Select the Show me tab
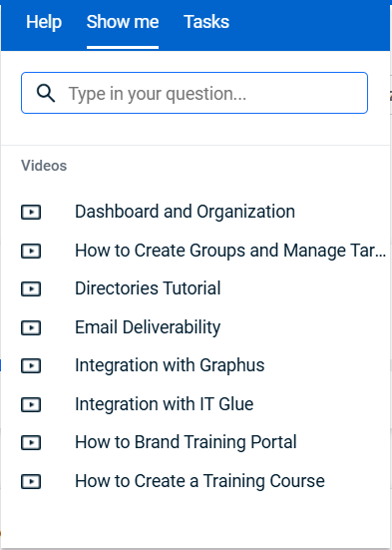Viewport: 392px width, 550px height. [123, 22]
